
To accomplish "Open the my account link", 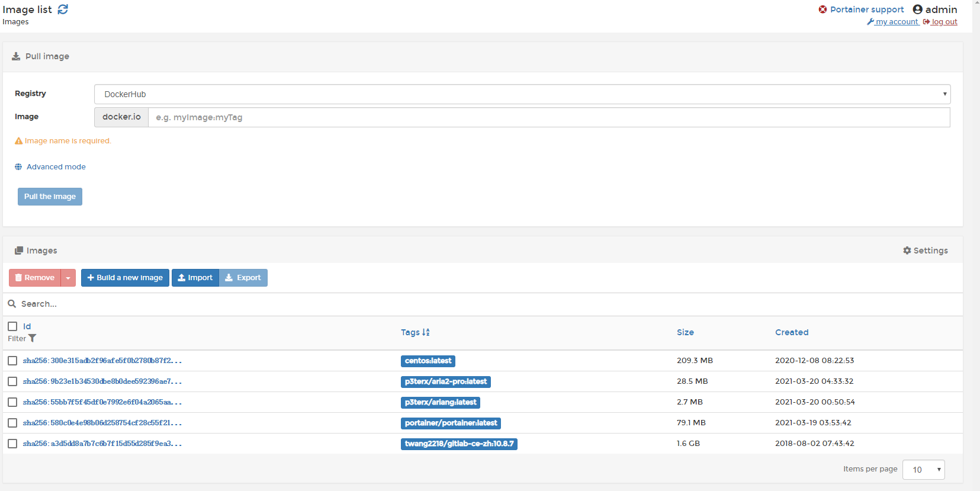I will (x=896, y=22).
